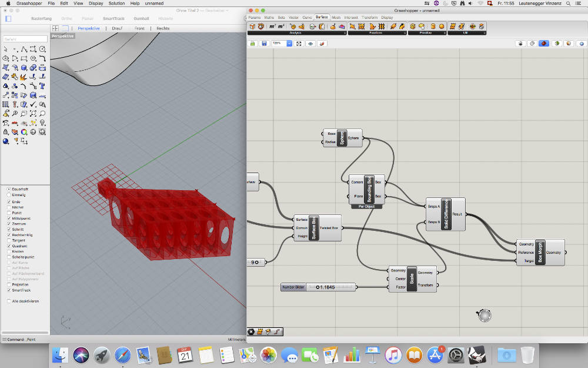The image size is (588, 368).
Task: Select the Dauerhaft radio button
Action: (x=9, y=189)
